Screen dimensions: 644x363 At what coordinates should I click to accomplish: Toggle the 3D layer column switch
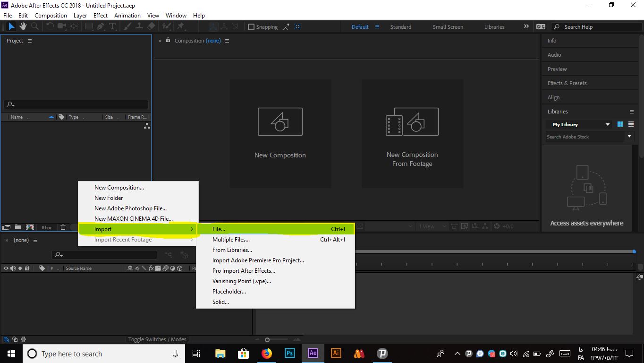point(179,268)
